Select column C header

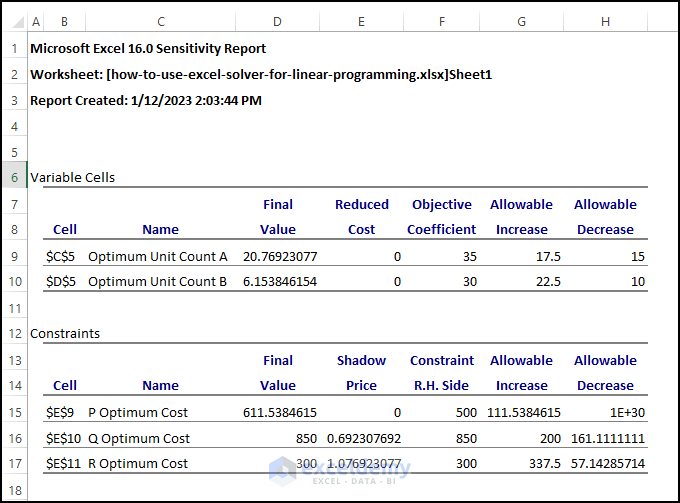click(x=161, y=22)
